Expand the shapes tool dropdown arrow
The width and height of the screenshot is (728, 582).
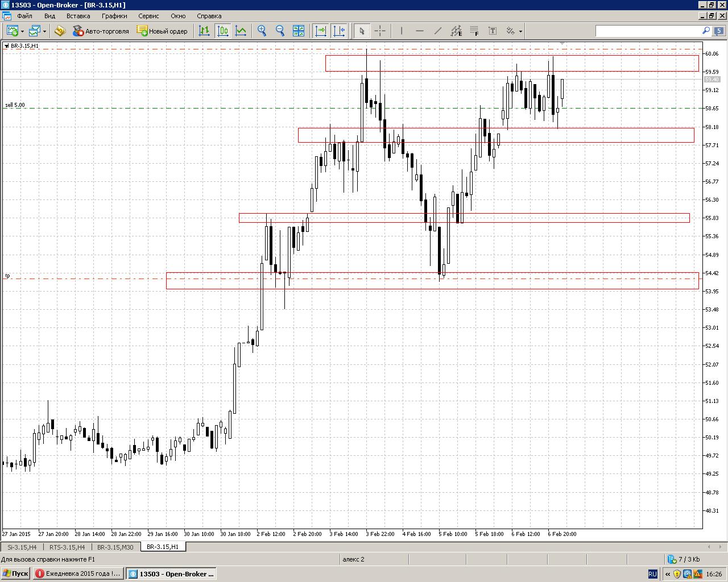[520, 31]
